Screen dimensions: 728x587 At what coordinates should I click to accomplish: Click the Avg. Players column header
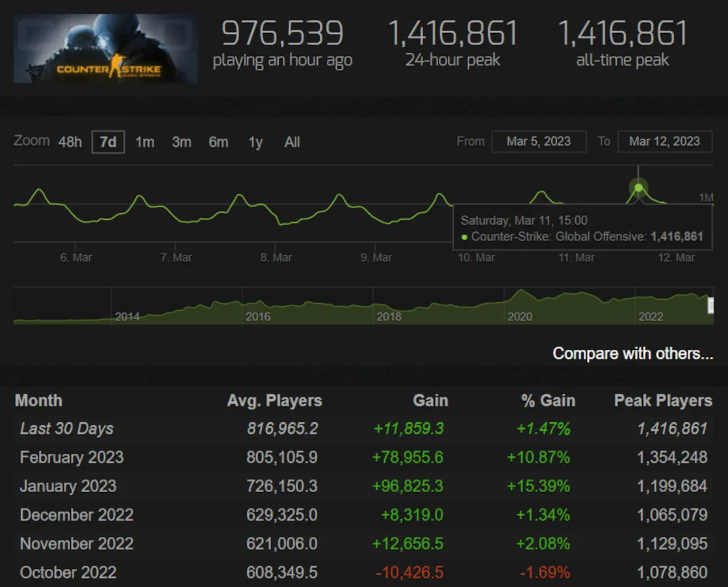274,400
